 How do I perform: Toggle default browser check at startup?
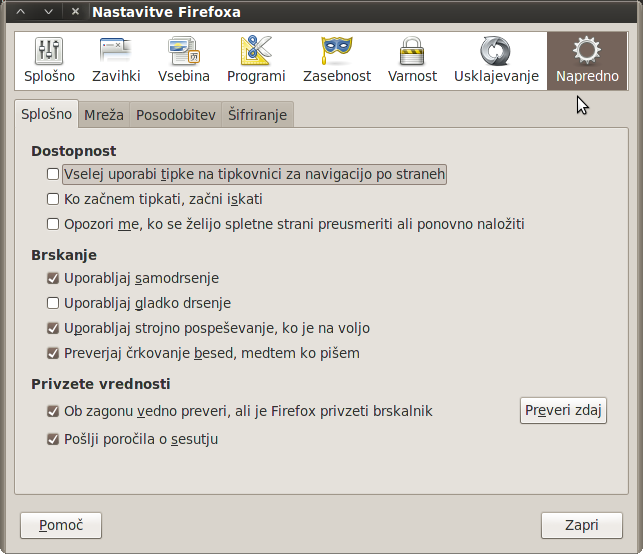coord(53,411)
